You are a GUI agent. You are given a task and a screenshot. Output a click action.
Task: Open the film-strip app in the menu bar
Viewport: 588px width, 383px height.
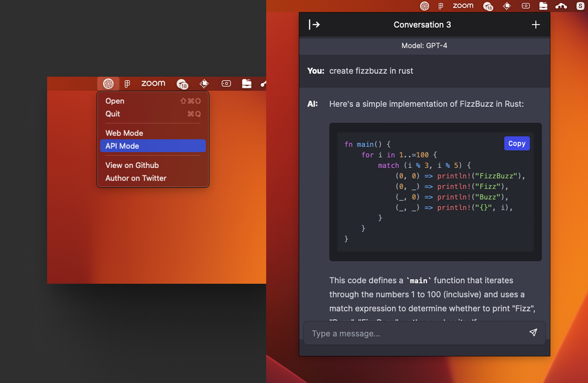(507, 6)
